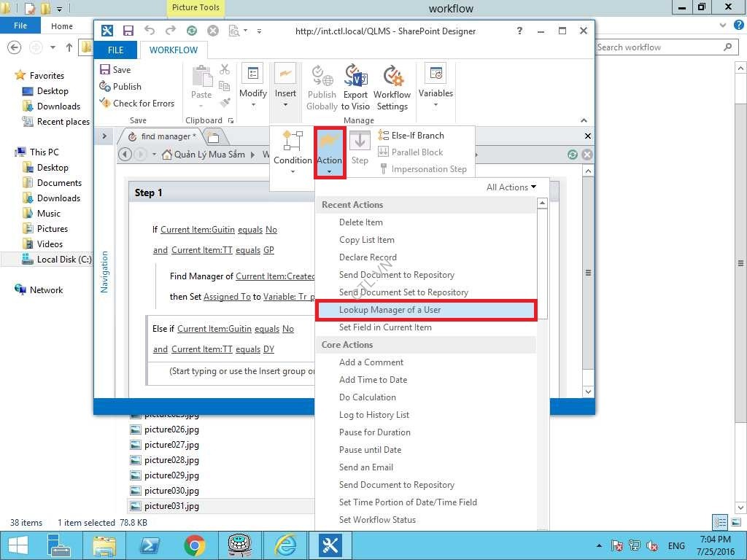Open Export to Visio

coord(355,87)
